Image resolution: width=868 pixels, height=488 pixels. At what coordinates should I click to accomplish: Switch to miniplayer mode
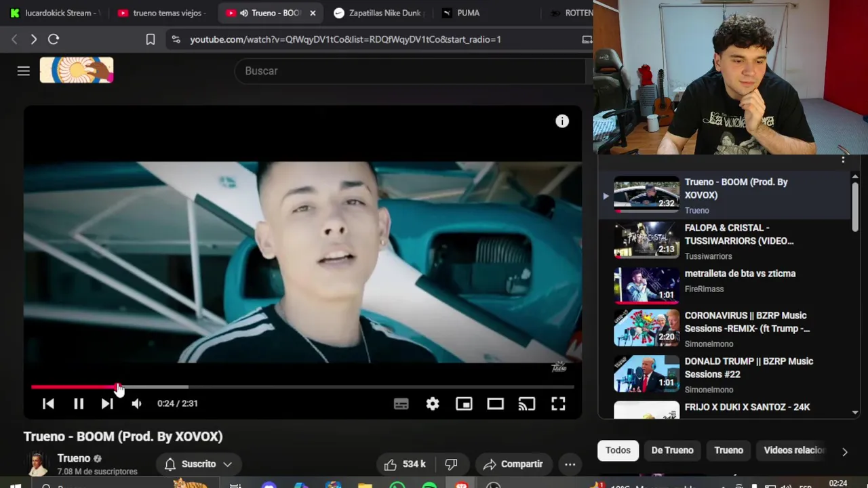tap(464, 404)
